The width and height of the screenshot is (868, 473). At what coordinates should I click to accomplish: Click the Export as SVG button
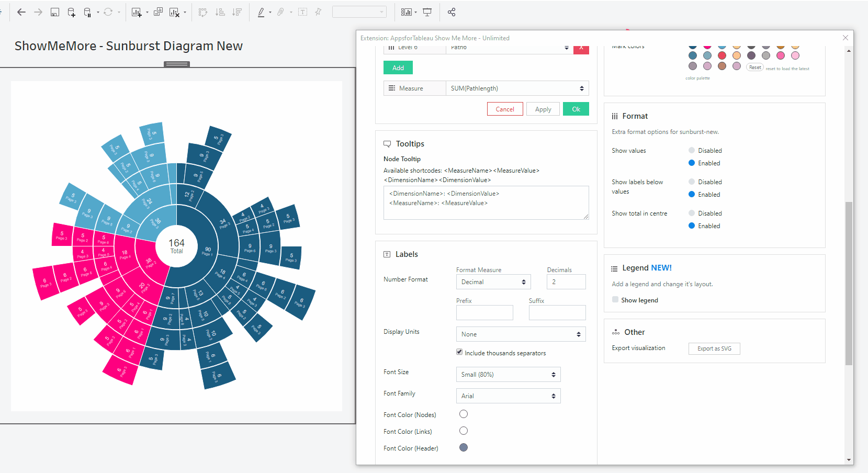[x=714, y=348]
